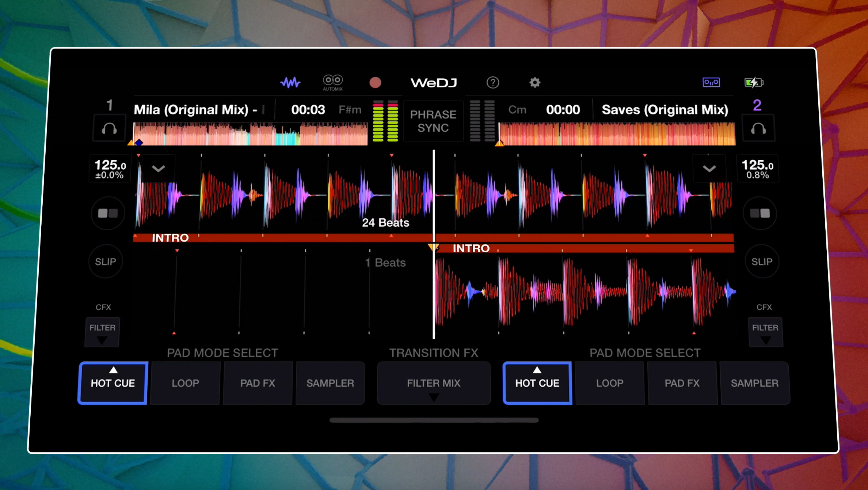Expand the deck 1 waveform chevron

tap(158, 169)
